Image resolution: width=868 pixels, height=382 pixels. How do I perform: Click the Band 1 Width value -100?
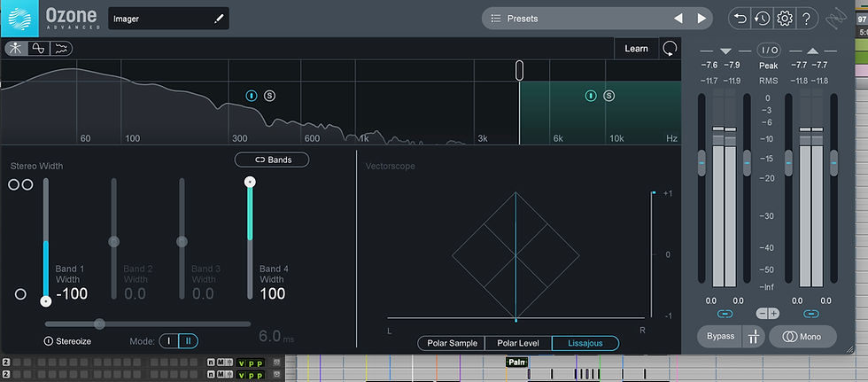[x=72, y=294]
